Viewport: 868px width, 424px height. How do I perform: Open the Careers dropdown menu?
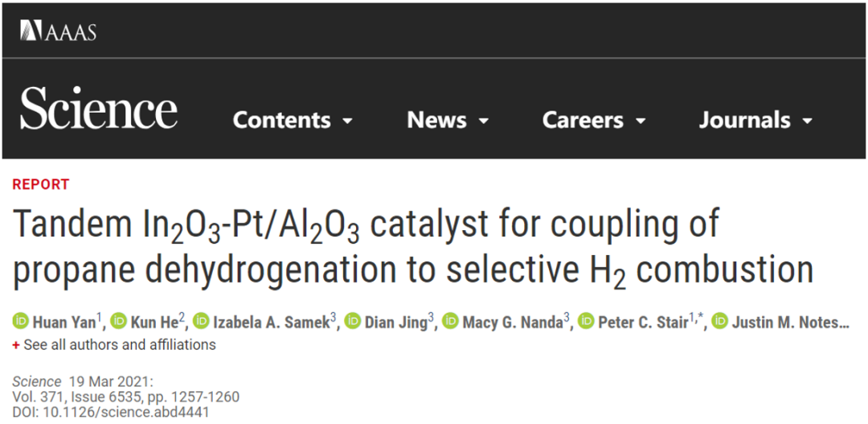[x=594, y=120]
